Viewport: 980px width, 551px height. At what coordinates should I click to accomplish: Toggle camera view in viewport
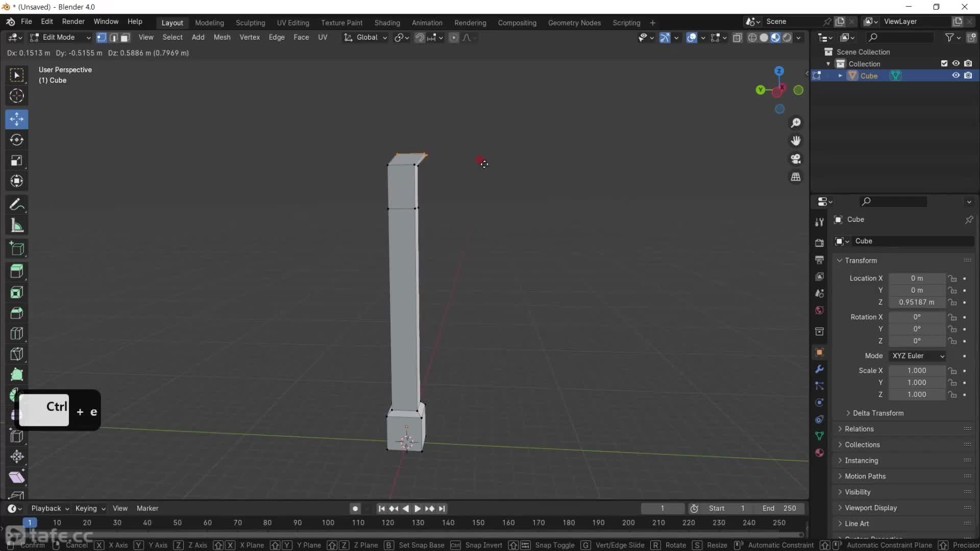(x=796, y=159)
